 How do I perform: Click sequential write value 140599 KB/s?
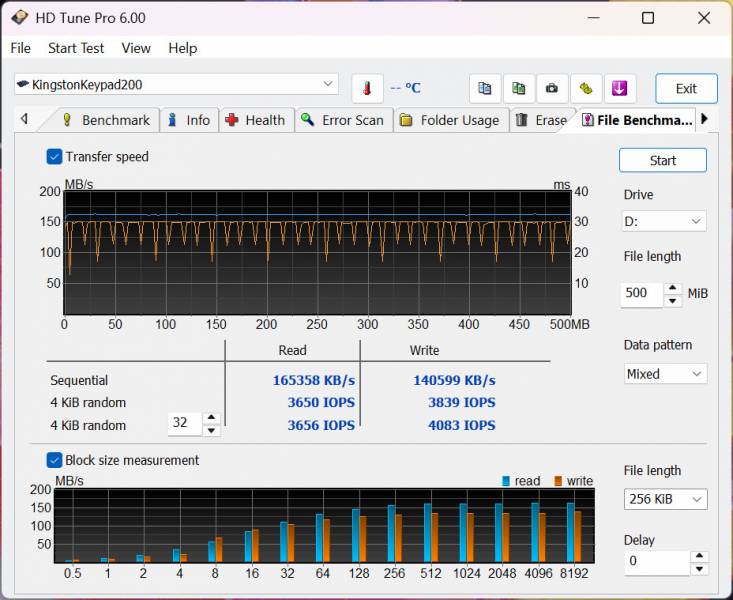[x=454, y=380]
